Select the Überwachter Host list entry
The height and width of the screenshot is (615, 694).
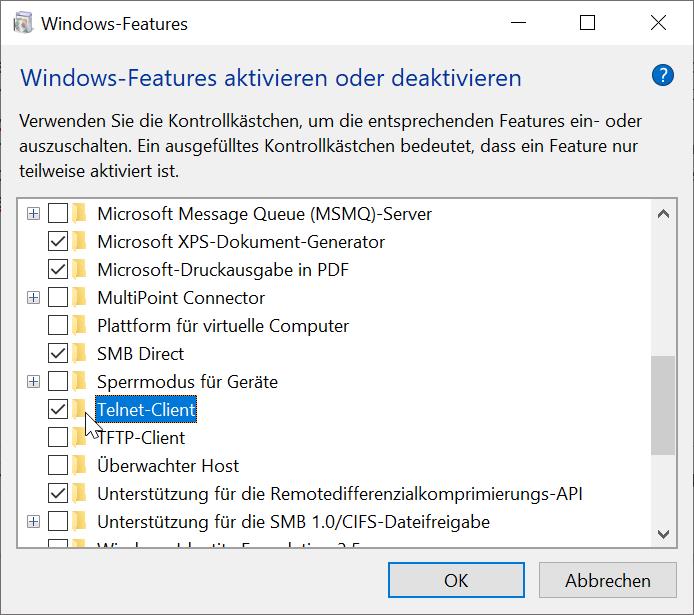168,465
